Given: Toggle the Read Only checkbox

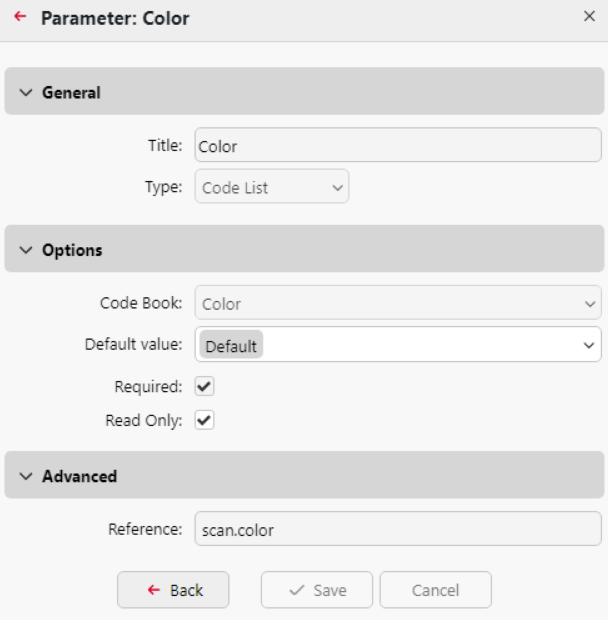Looking at the screenshot, I should tap(205, 420).
